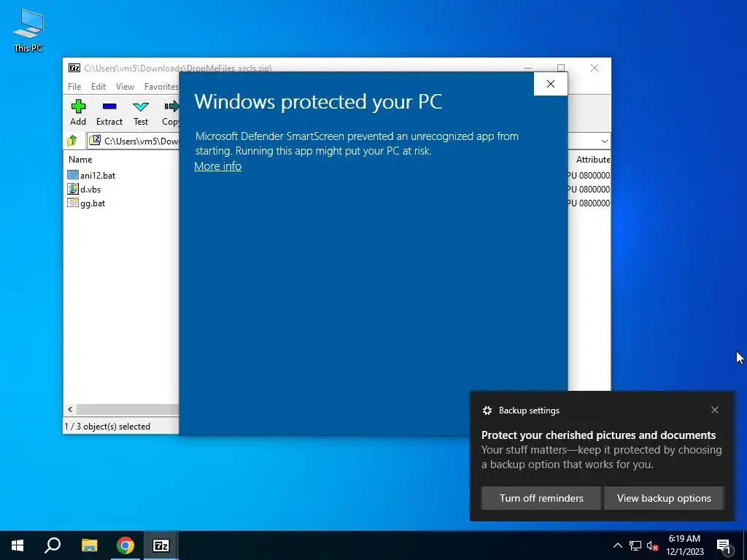Viewport: 747px width, 560px height.
Task: Dismiss the Backup settings notification
Action: pyautogui.click(x=715, y=410)
